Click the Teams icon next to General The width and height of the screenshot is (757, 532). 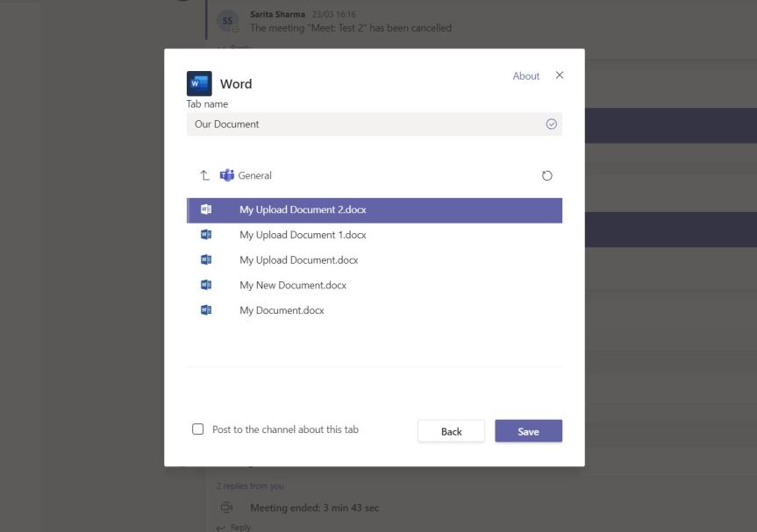(x=227, y=175)
